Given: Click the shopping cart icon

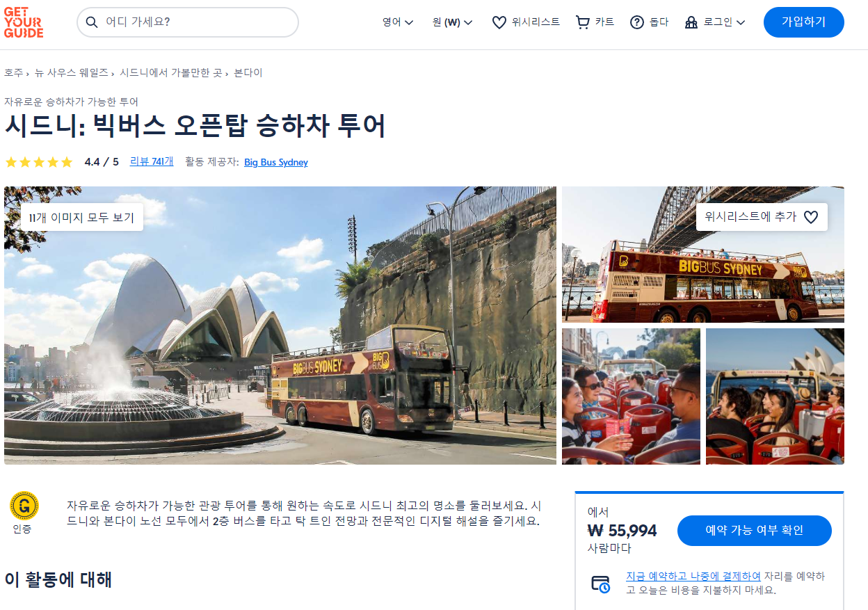Looking at the screenshot, I should point(583,22).
